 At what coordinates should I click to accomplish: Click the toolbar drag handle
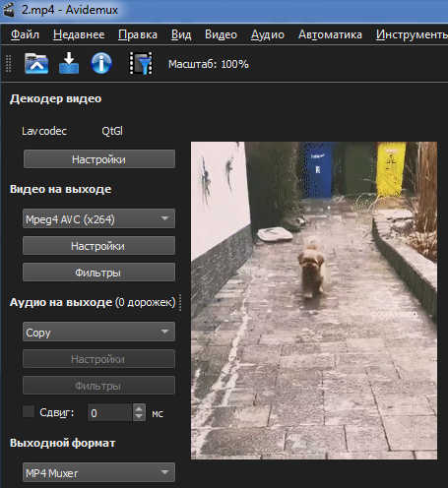9,63
